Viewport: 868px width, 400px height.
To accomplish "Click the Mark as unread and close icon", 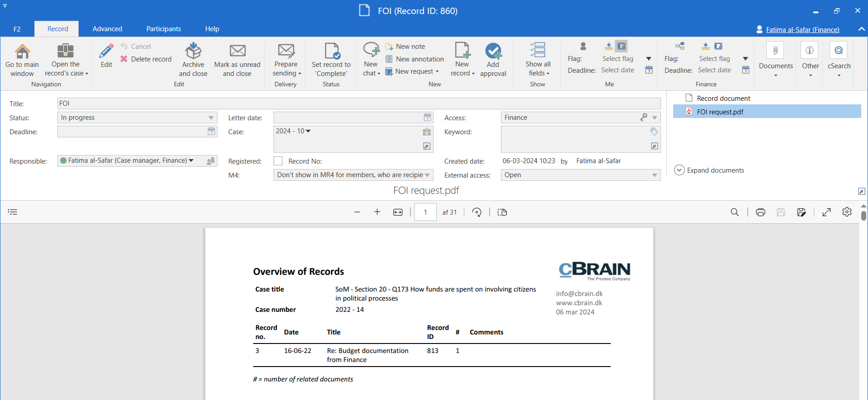I will [x=237, y=51].
